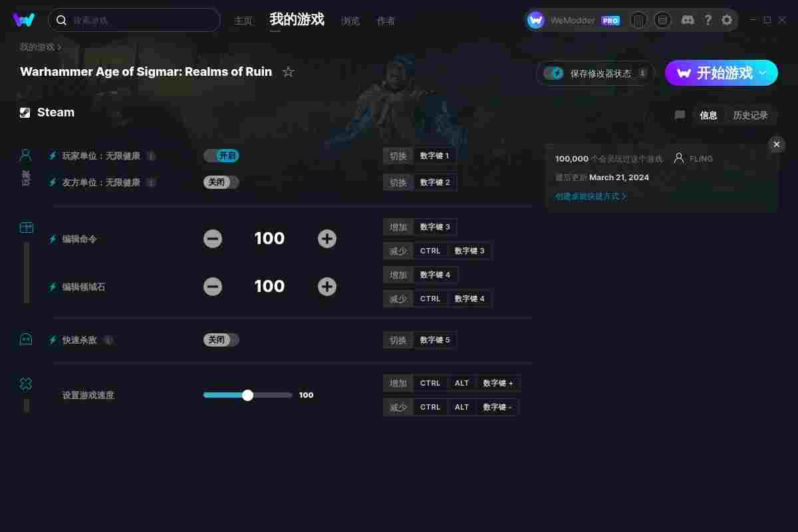The height and width of the screenshot is (532, 798).
Task: Click the WeModder user avatar icon
Action: [x=536, y=20]
